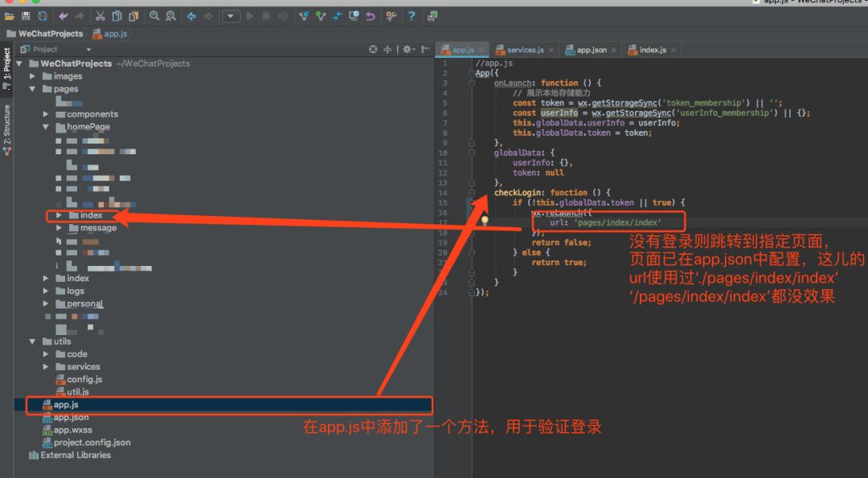This screenshot has width=868, height=478.
Task: Click the Open folder toolbar icon
Action: pos(10,17)
